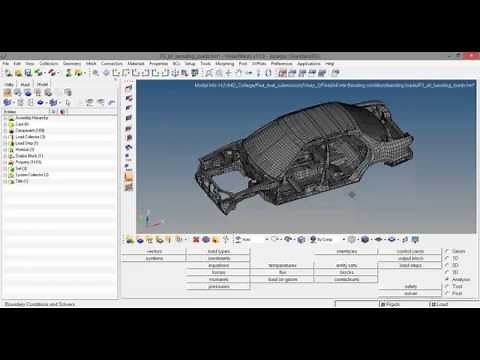Click the magnifier zoom icon in top toolbar
Screen dimensions: 480x360
(96, 73)
